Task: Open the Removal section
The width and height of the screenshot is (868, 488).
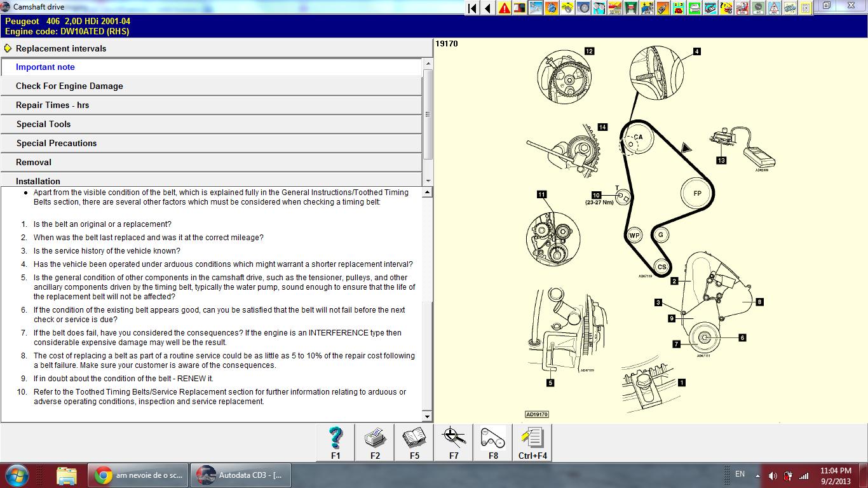Action: tap(211, 162)
